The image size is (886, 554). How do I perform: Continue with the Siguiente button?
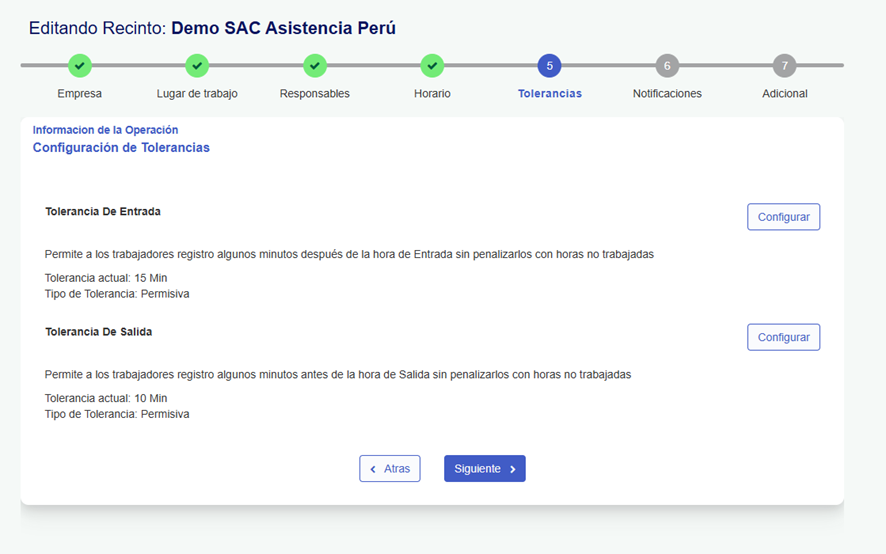[484, 469]
